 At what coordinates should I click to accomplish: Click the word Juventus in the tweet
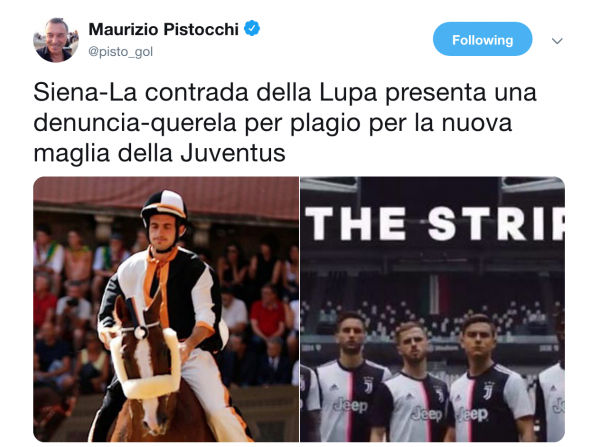[233, 153]
